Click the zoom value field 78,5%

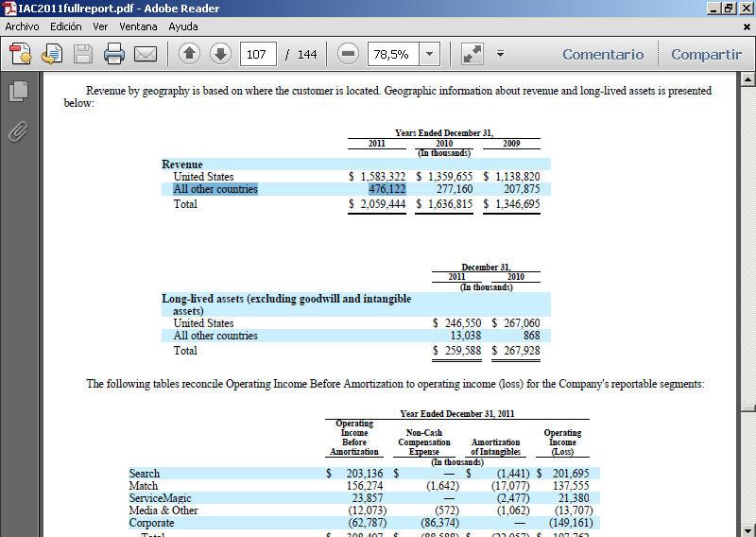(x=393, y=54)
